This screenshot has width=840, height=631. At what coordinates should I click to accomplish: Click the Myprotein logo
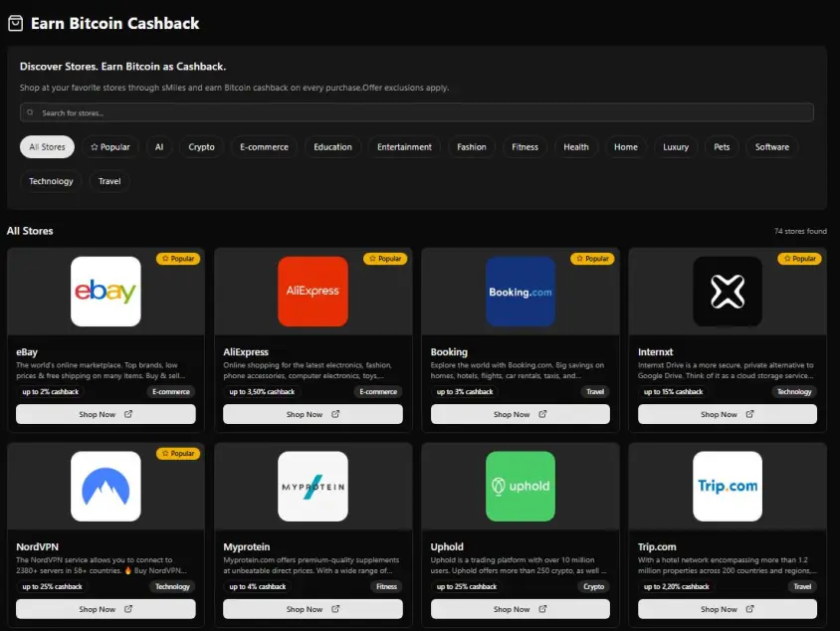click(313, 487)
